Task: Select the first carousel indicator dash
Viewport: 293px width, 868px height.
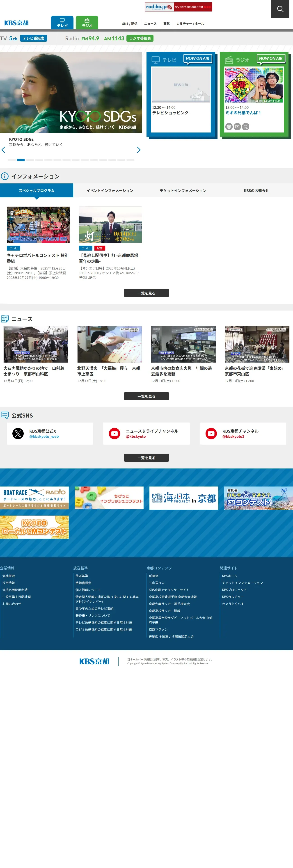Action: [11, 160]
